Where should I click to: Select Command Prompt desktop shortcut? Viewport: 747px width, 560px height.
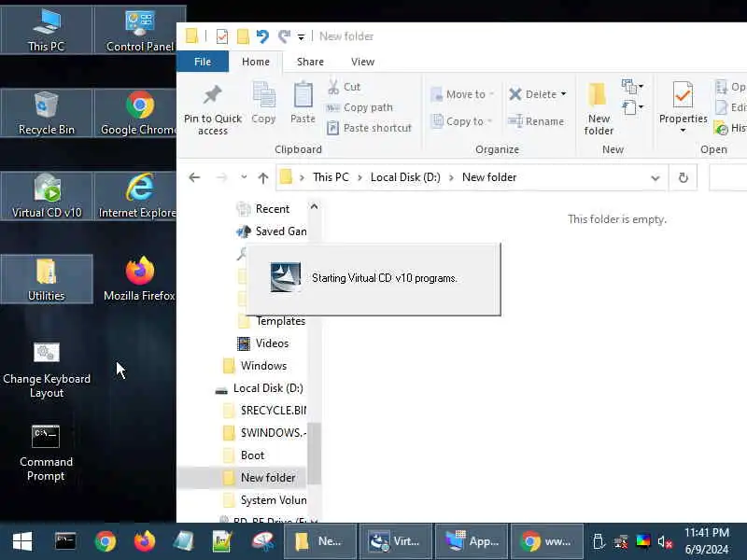tap(46, 454)
